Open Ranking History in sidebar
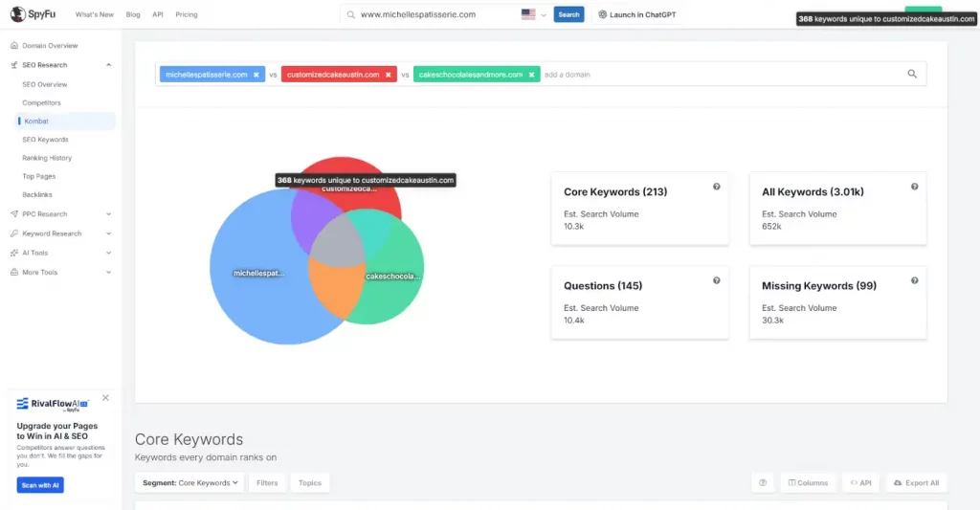This screenshot has width=980, height=510. [x=47, y=158]
